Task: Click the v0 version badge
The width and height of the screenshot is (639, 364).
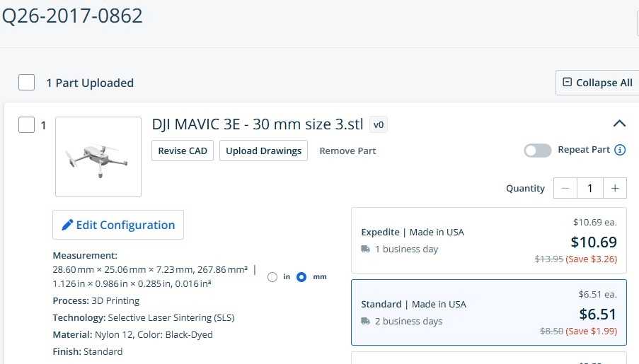Action: (x=379, y=124)
